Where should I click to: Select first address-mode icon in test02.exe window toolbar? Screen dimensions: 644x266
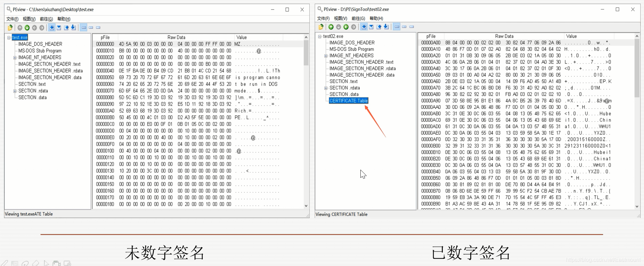[x=364, y=27]
